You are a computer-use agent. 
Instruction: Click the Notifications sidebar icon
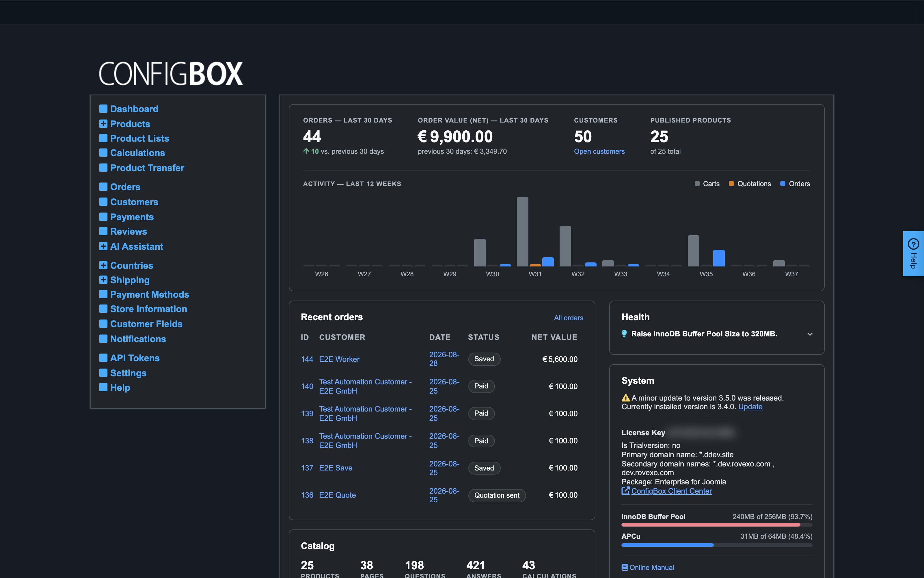coord(103,339)
